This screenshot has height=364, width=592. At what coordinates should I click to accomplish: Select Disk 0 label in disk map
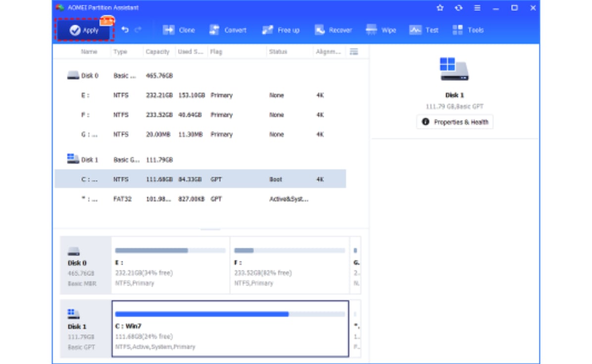[x=86, y=265]
